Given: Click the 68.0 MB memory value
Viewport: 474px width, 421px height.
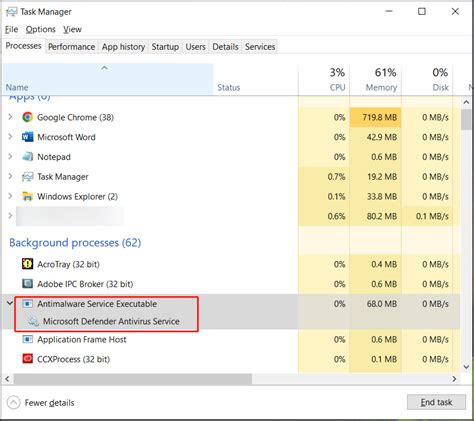Looking at the screenshot, I should coord(382,304).
